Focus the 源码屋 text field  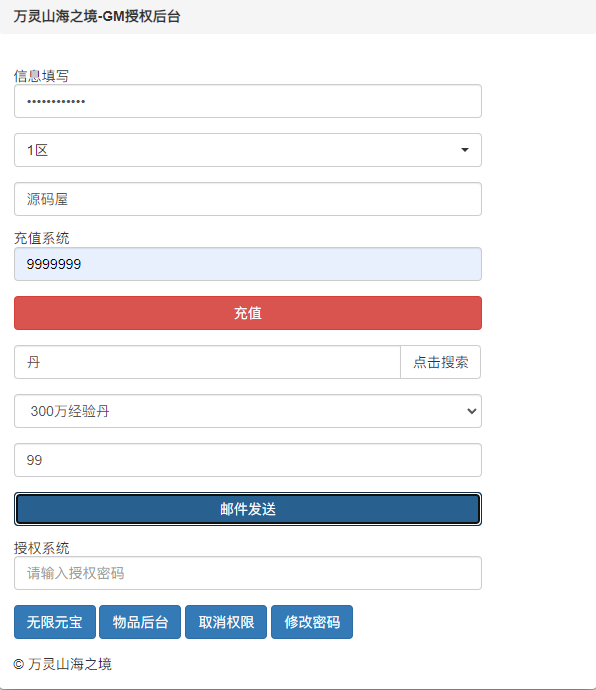point(248,199)
